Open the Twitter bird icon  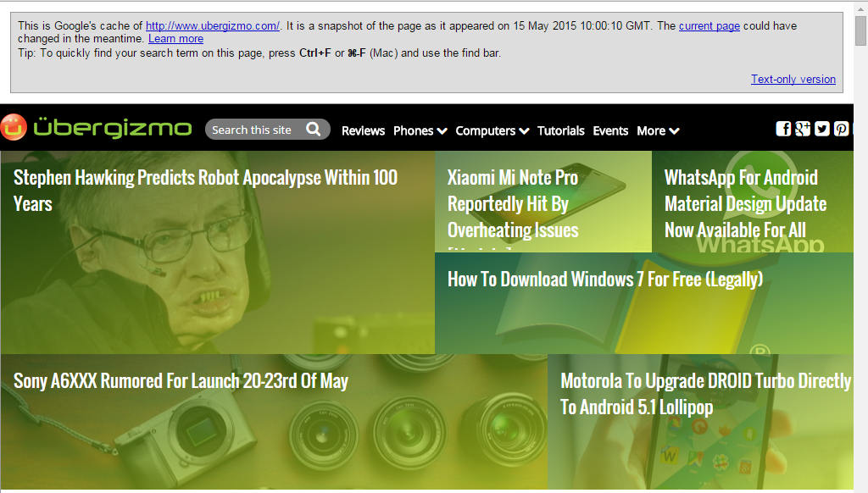pyautogui.click(x=822, y=129)
